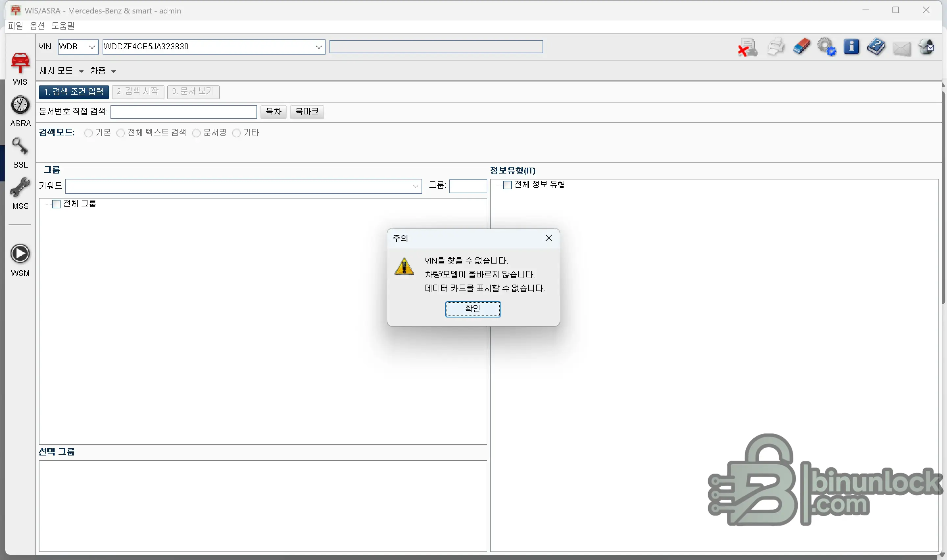The image size is (947, 560).
Task: Open the help book toolbar icon
Action: 877,46
